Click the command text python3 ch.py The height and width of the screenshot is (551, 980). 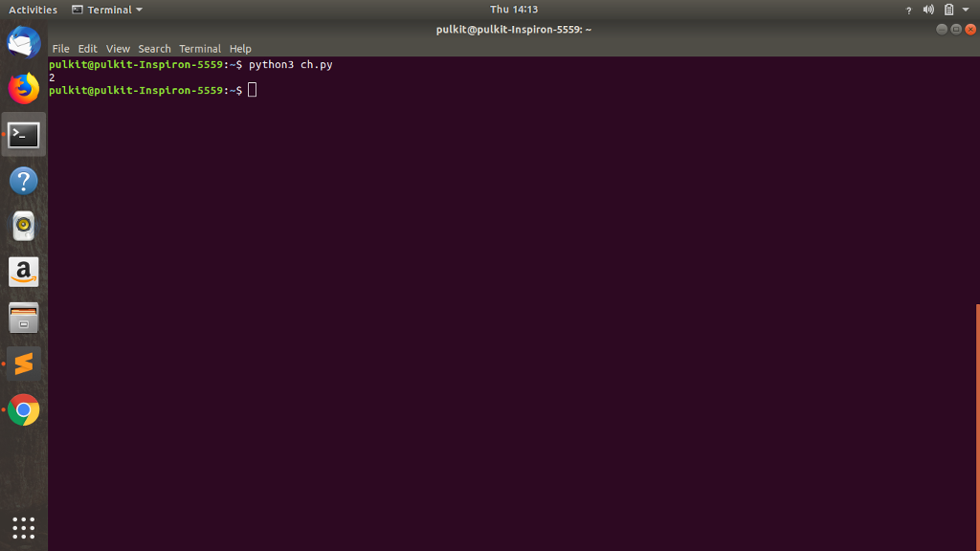(291, 64)
